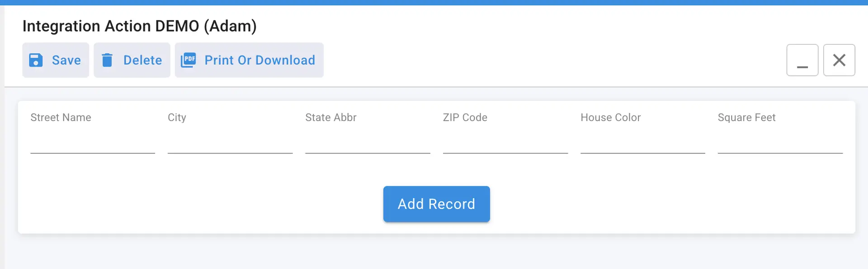Click the Integration Action DEMO title
This screenshot has height=269, width=868.
coord(140,26)
